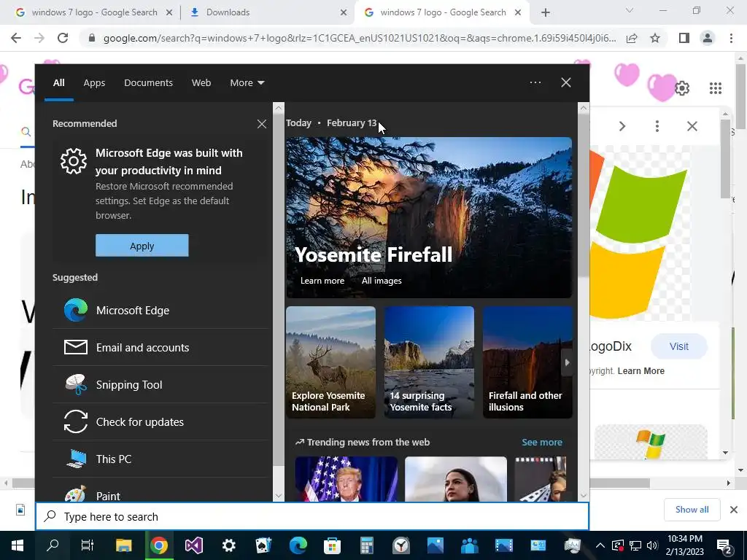Image resolution: width=747 pixels, height=560 pixels.
Task: Switch to the Downloads Chrome tab
Action: [268, 12]
